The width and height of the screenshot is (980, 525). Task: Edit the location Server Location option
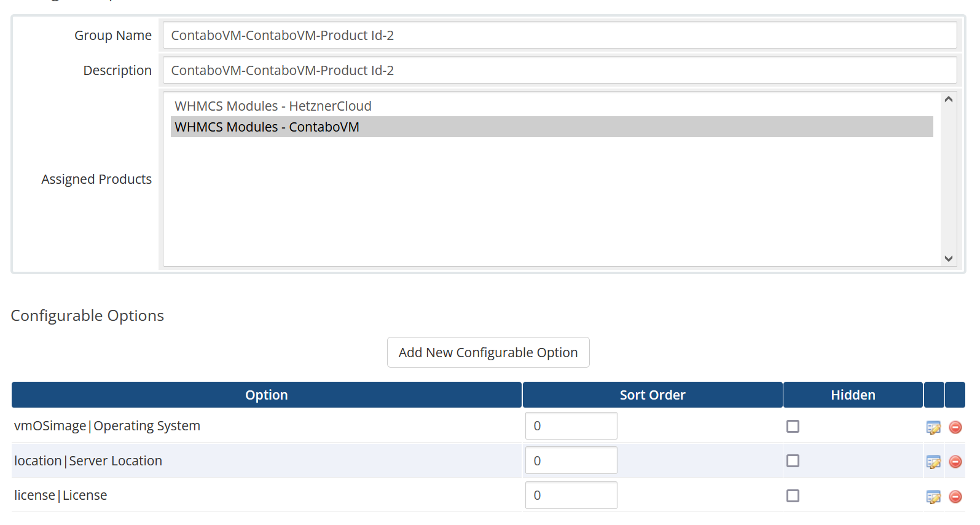[933, 462]
